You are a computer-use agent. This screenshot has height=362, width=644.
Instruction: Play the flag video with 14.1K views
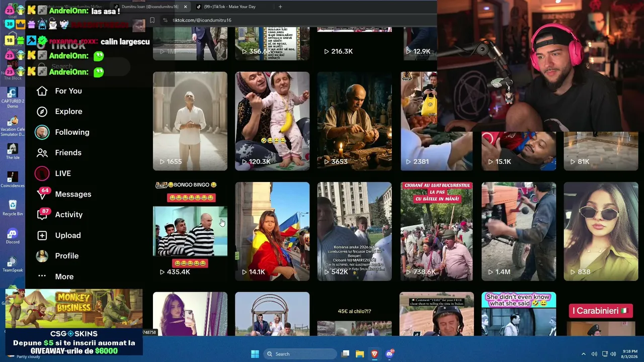pyautogui.click(x=272, y=231)
